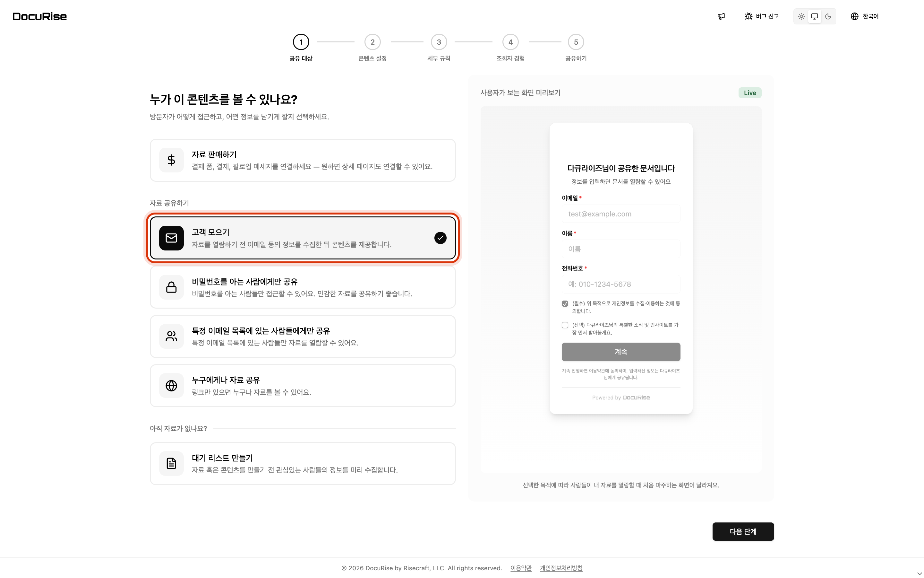This screenshot has height=578, width=924.
Task: Click the document icon for 대기 리스트 만들기
Action: click(171, 464)
